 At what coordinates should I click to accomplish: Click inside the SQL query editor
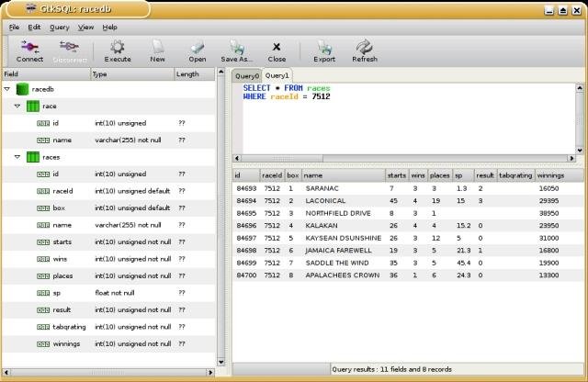(x=404, y=119)
